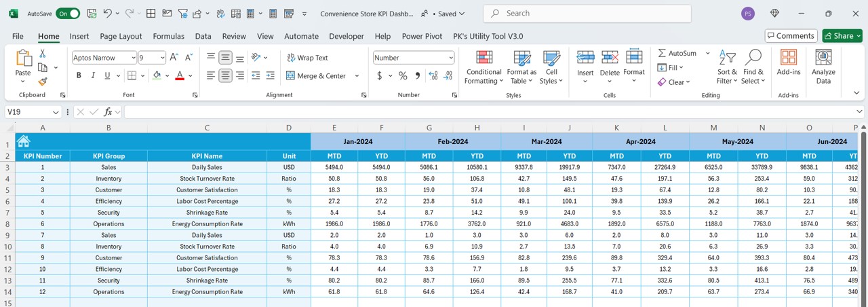Click the Paste clipboard icon
Screen dimensions: 868x307
click(x=23, y=58)
